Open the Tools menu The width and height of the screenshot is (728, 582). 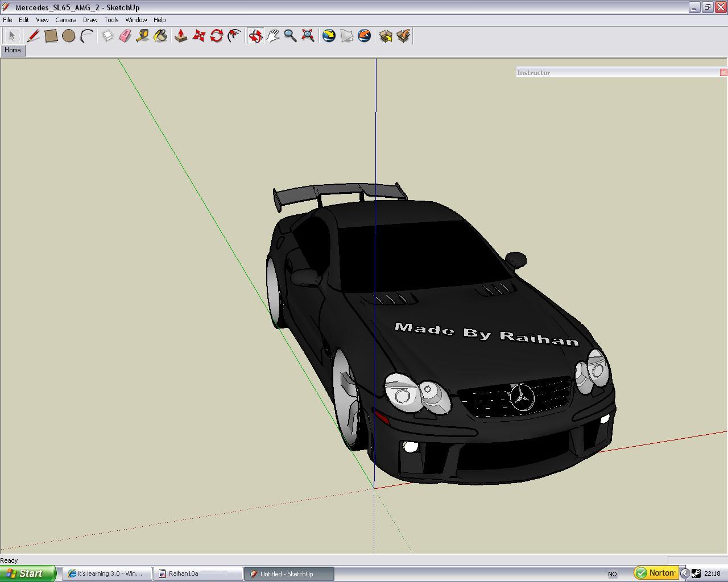[x=111, y=20]
